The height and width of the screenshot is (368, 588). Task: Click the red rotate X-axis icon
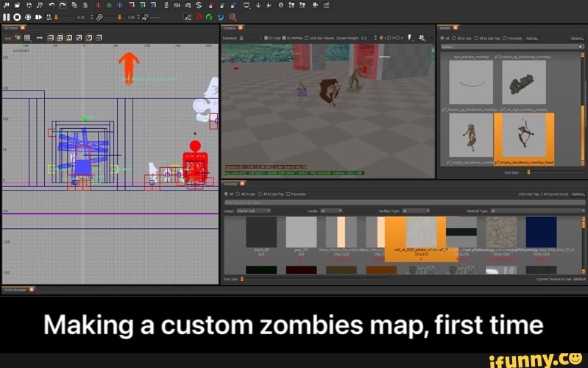pos(132,5)
